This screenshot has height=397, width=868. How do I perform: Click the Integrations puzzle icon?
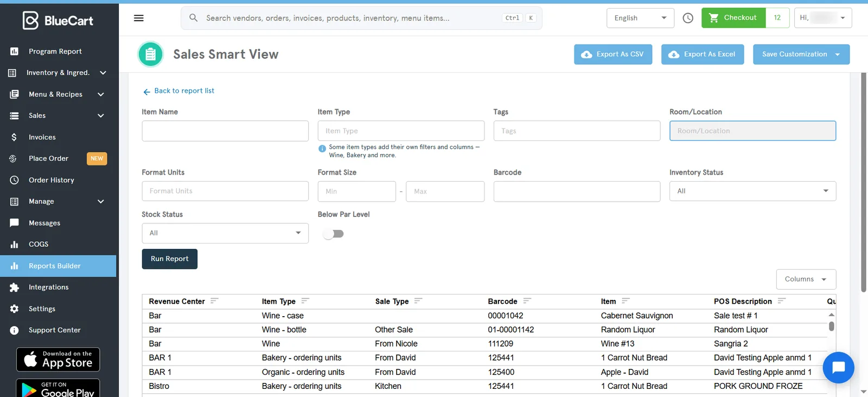(x=15, y=287)
